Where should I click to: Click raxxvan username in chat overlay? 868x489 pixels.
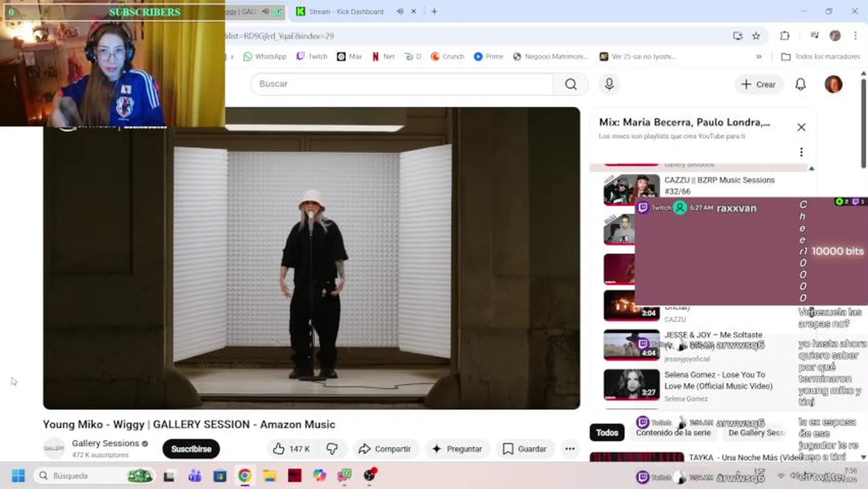pos(736,209)
